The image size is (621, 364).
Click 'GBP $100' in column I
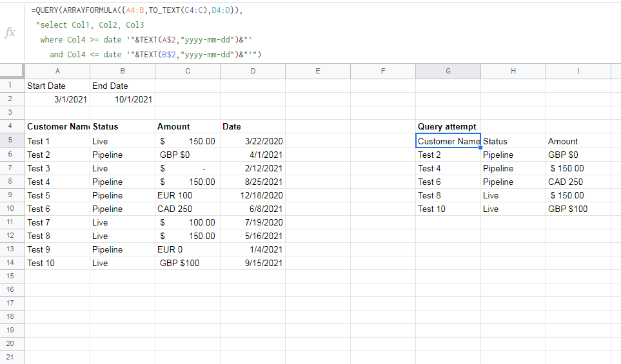coord(578,209)
